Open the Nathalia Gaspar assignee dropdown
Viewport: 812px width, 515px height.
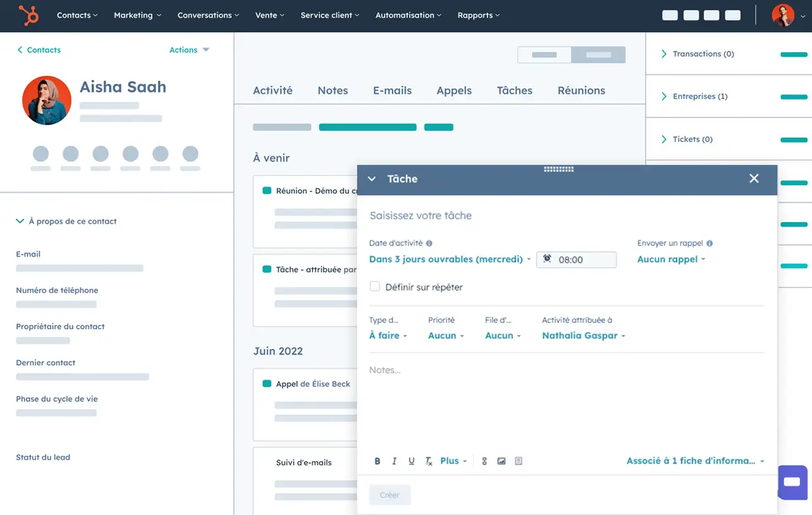(583, 336)
